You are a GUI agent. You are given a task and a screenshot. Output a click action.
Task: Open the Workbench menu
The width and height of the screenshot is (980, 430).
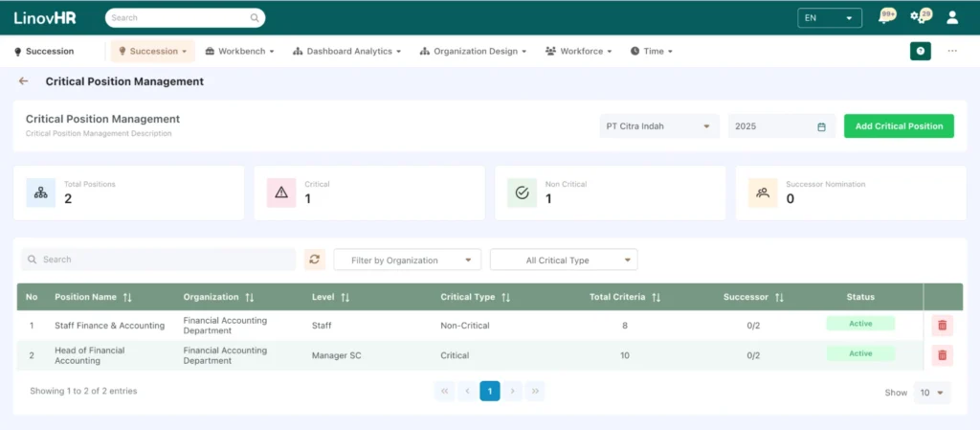pyautogui.click(x=240, y=51)
